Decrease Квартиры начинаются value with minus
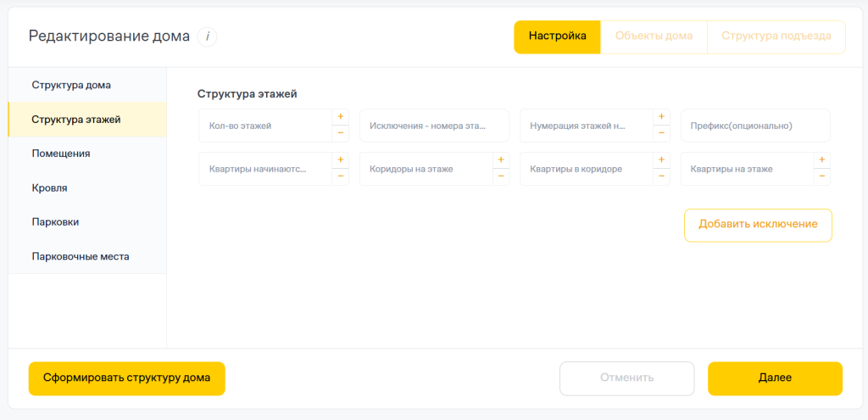 (x=341, y=176)
